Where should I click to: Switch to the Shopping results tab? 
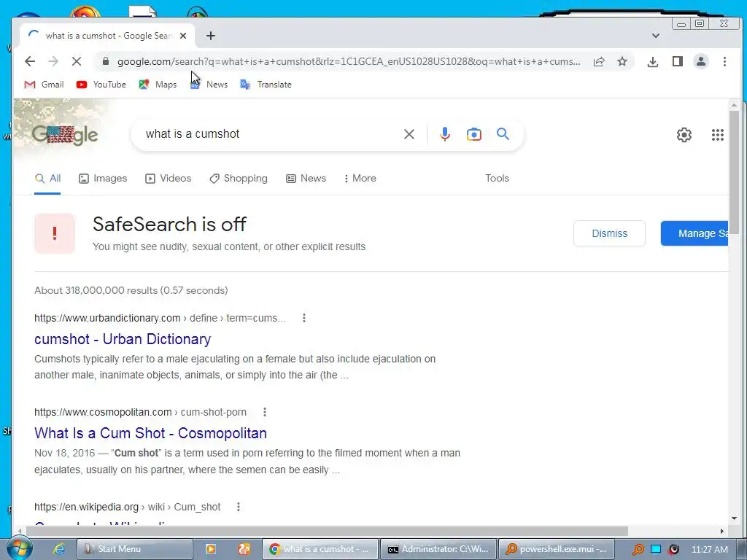coord(239,178)
